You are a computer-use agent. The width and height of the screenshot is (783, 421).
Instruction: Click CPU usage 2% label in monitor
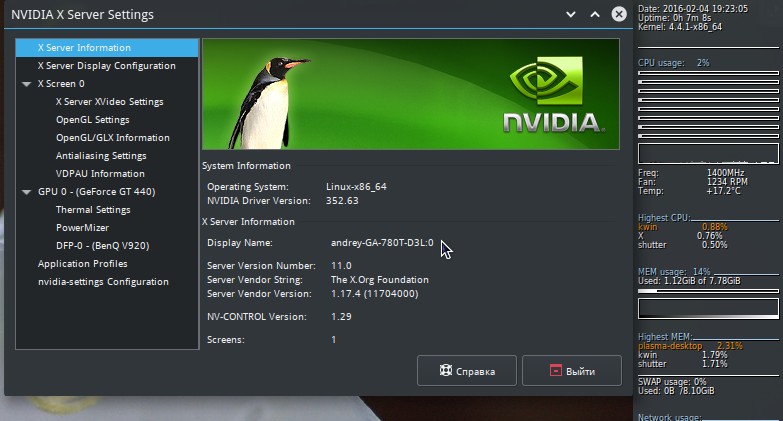click(x=673, y=63)
